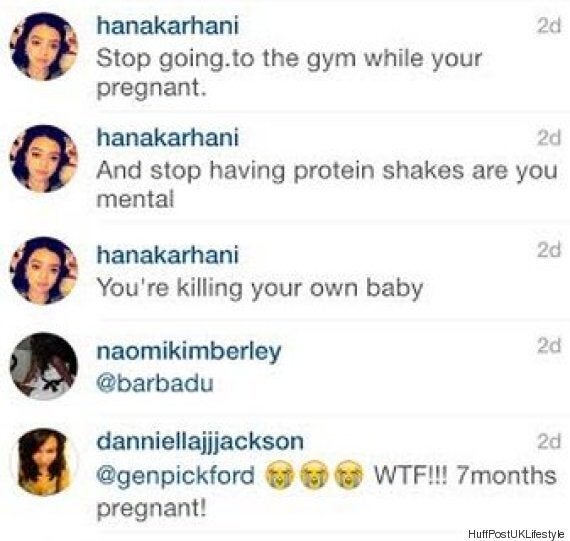Open avatar beside "Stop going.to the gym" comment

pyautogui.click(x=44, y=47)
